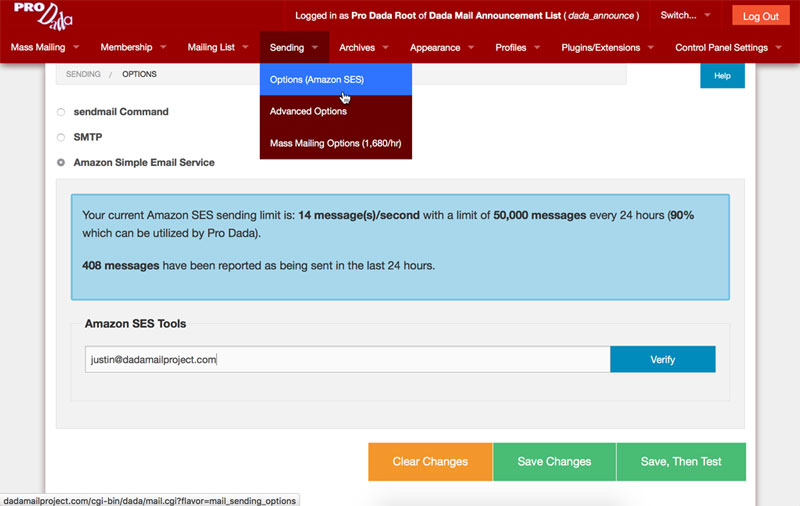This screenshot has width=800, height=506.
Task: Click the 'Logged in as Pro Dada Root' text
Action: pos(356,16)
